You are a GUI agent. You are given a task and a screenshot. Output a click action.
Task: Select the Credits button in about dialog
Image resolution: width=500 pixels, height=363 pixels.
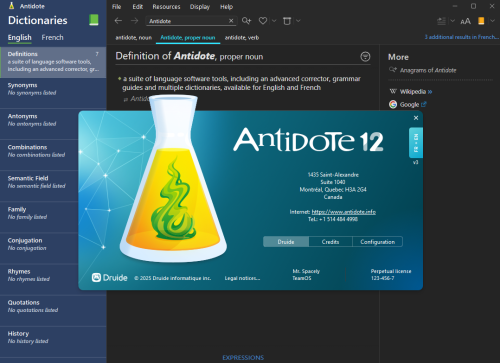point(330,242)
